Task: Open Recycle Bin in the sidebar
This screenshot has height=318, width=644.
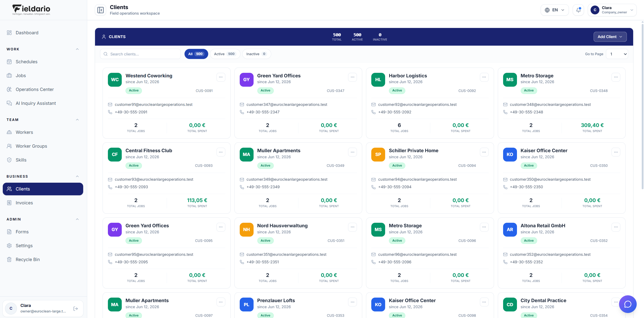Action: [43, 260]
